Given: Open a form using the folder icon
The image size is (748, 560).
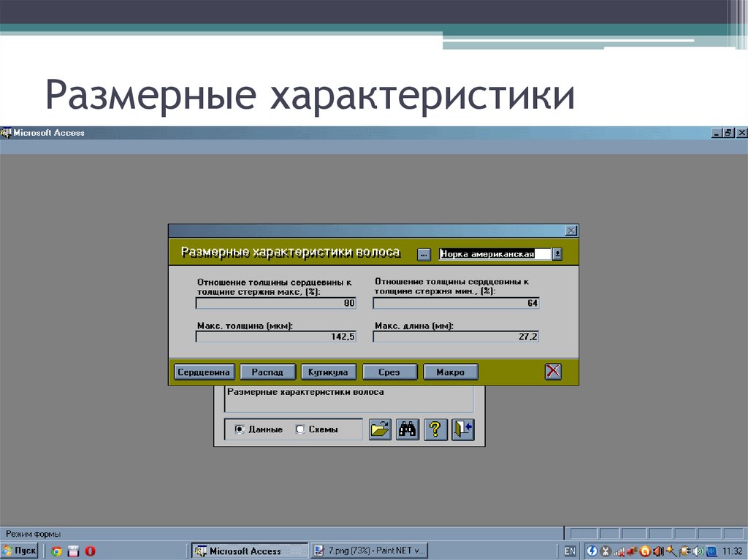Looking at the screenshot, I should pos(379,430).
